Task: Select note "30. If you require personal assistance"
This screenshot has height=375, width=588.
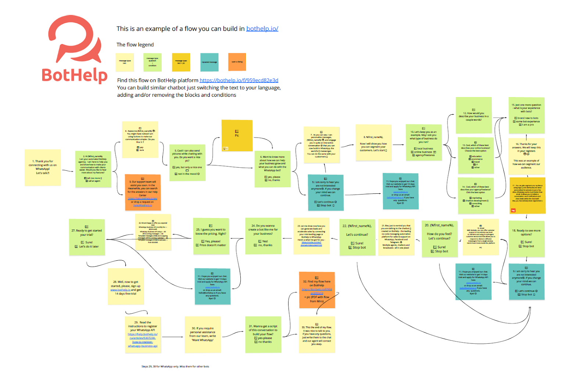Action: 202,334
